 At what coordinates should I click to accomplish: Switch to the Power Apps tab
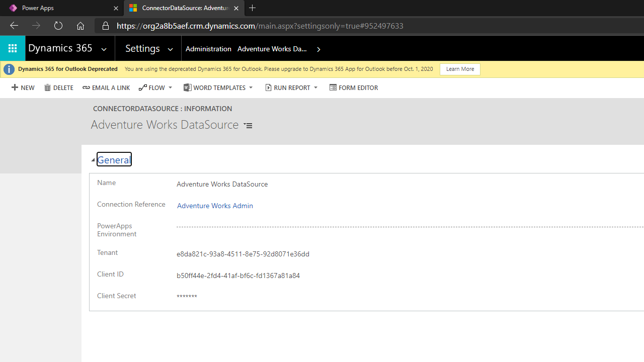point(61,8)
